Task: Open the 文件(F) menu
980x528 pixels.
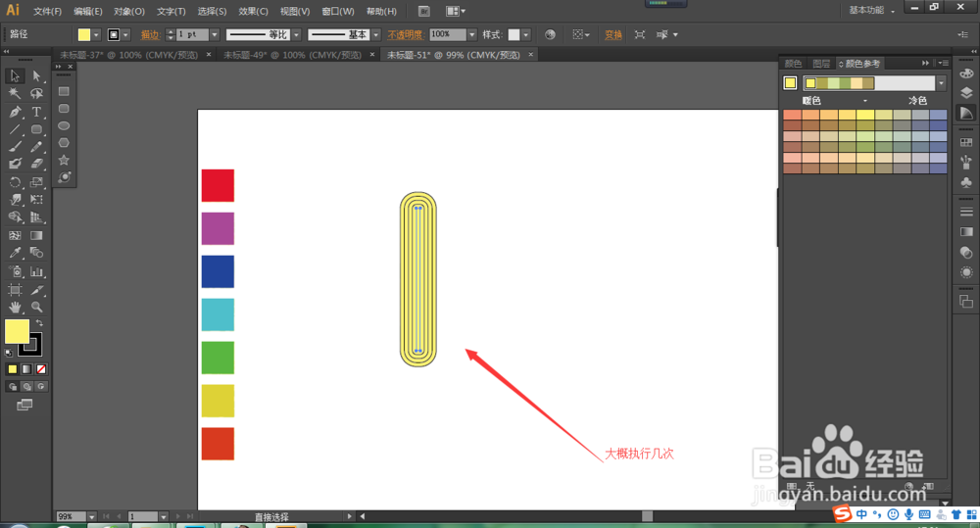Action: click(47, 11)
